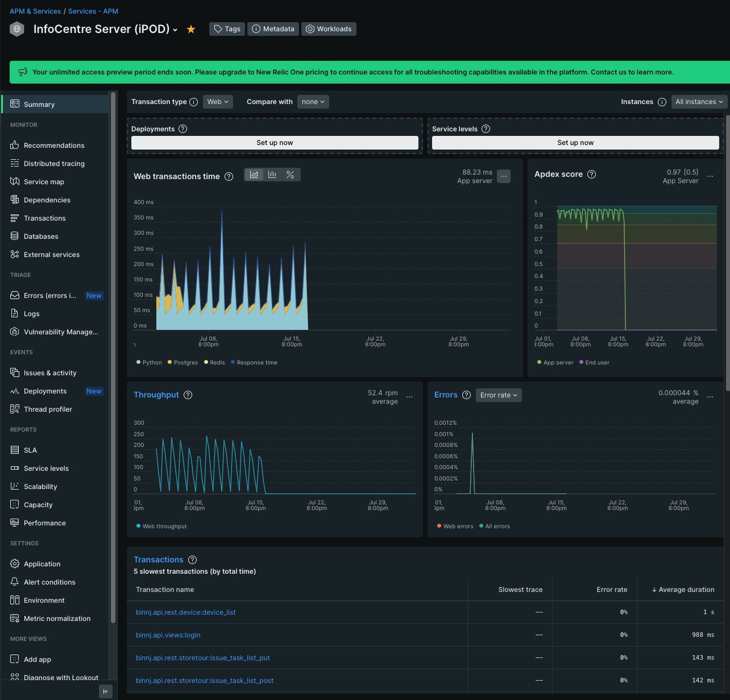Click the favorite star icon
The height and width of the screenshot is (700, 730).
pos(191,29)
